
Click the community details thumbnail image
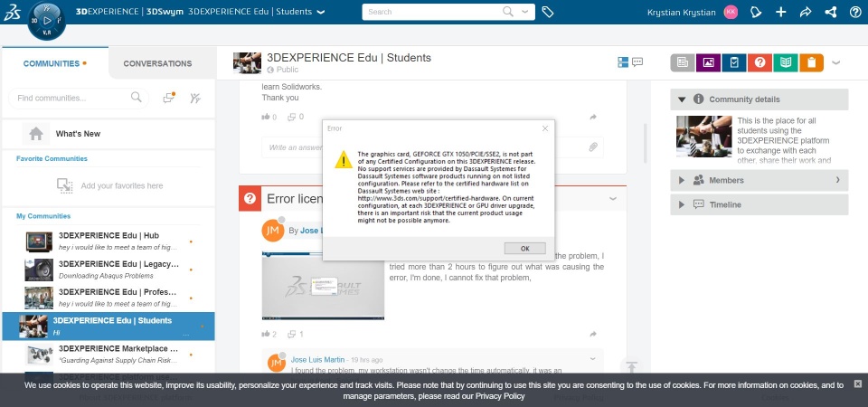pos(703,137)
